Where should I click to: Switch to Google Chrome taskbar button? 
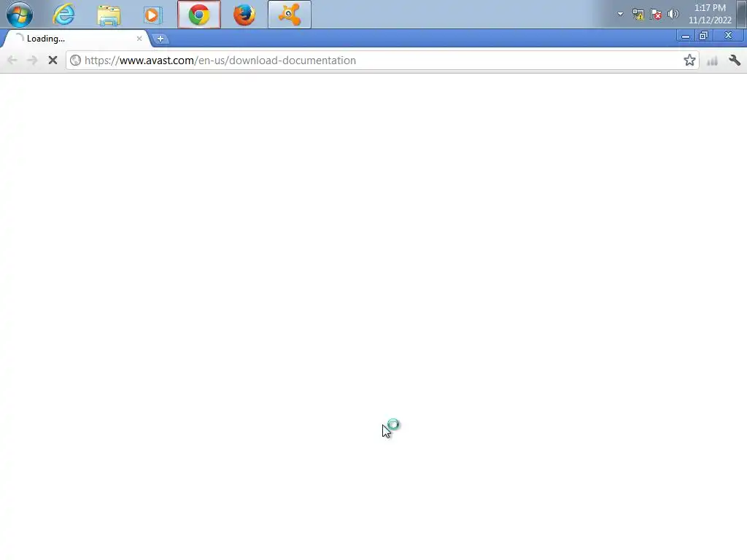click(x=199, y=15)
